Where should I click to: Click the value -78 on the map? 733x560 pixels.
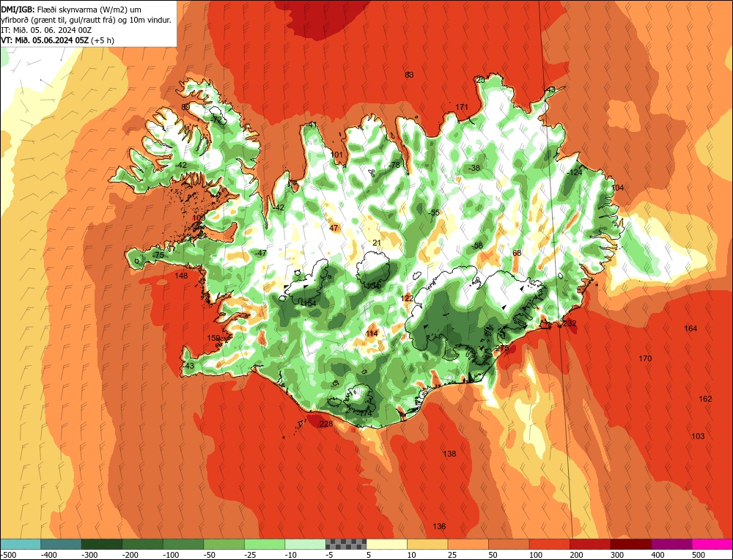click(x=394, y=165)
